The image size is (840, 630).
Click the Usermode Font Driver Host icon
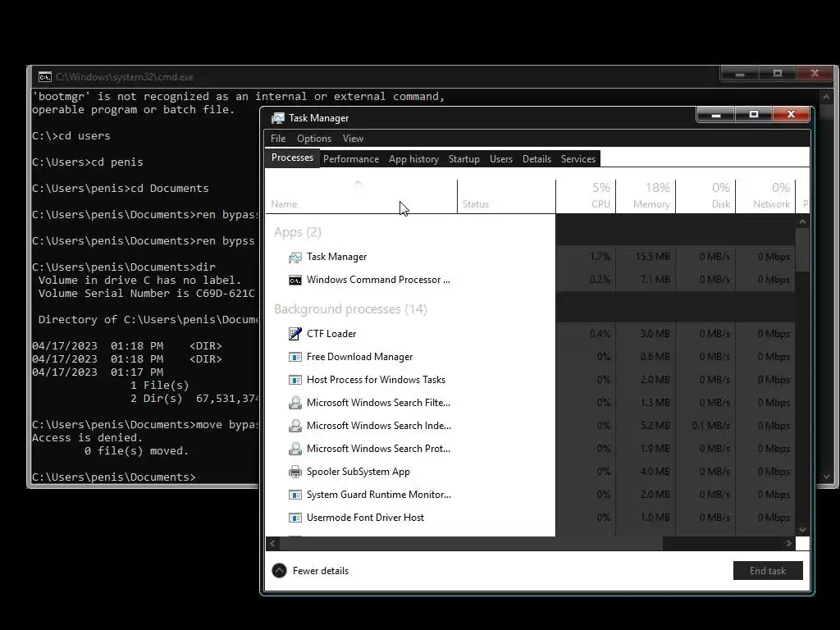tap(294, 518)
